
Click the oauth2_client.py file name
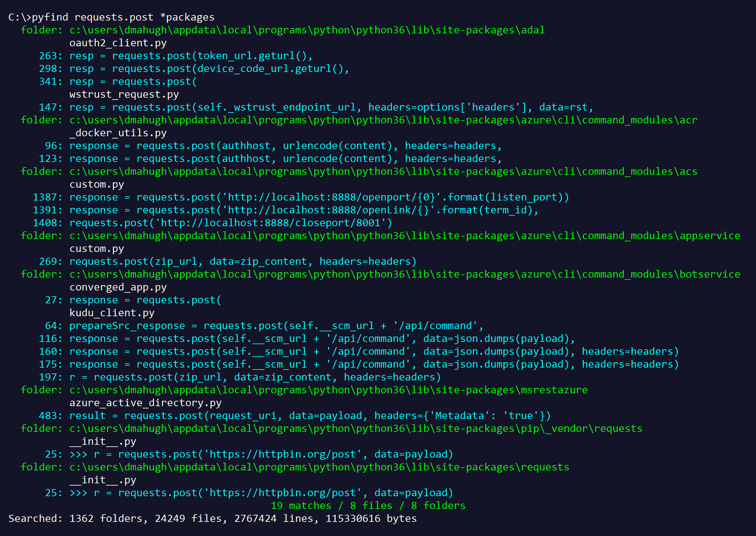coord(118,43)
